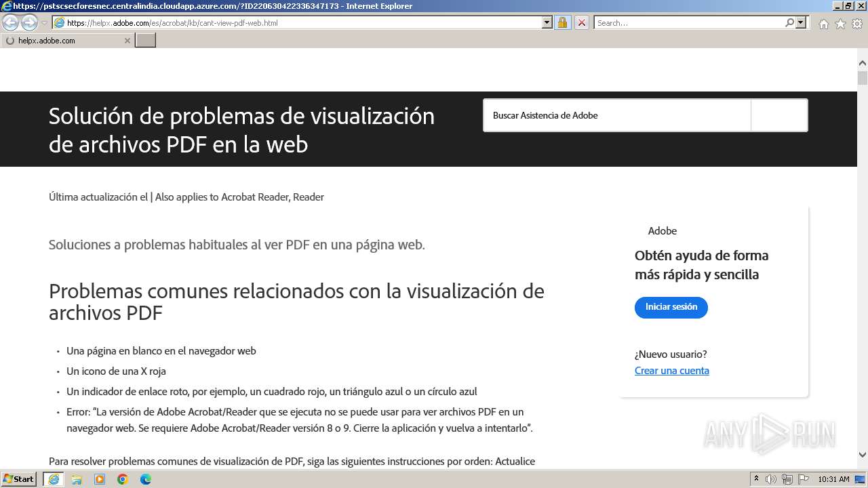
Task: Open the Tools gear icon
Action: click(x=857, y=24)
